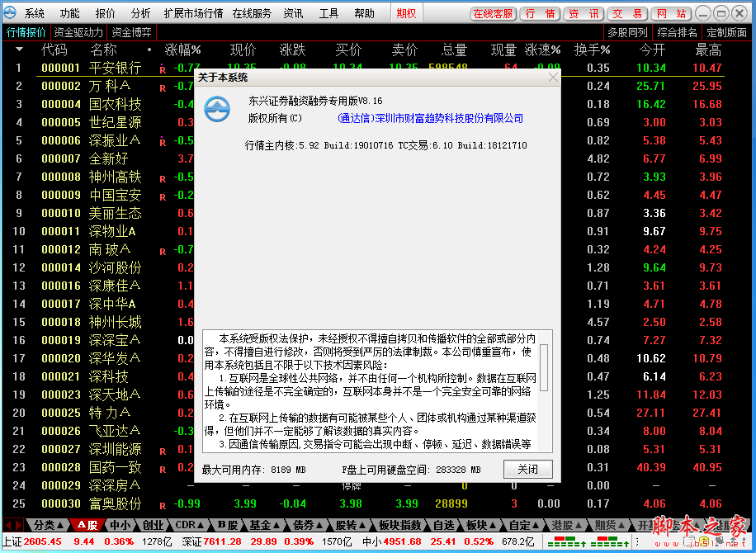This screenshot has height=553, width=756.
Task: Click the right scroll arrow of the bottom tab bar
Action: click(x=18, y=525)
